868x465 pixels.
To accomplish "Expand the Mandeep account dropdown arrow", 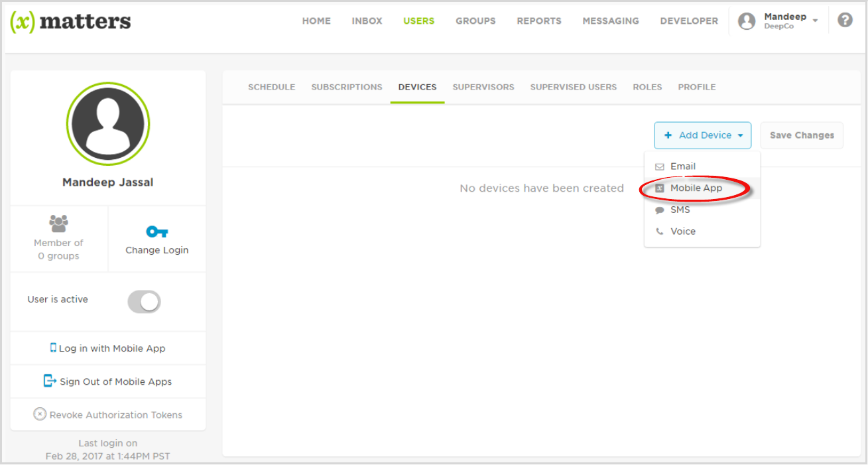I will point(815,21).
